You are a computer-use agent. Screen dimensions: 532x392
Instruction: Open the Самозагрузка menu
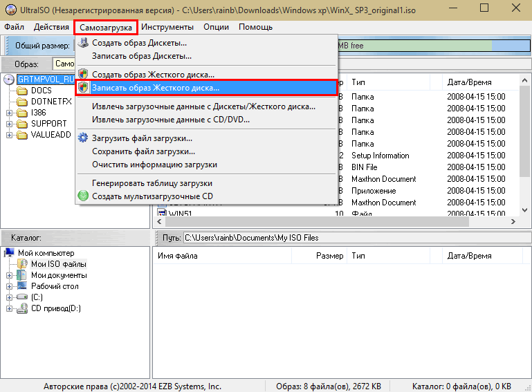pos(106,27)
